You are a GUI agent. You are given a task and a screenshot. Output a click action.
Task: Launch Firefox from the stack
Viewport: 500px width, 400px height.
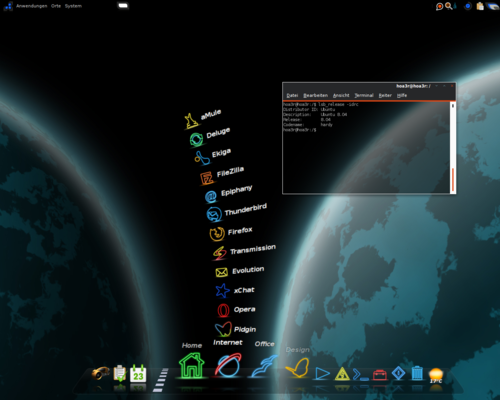pyautogui.click(x=217, y=234)
